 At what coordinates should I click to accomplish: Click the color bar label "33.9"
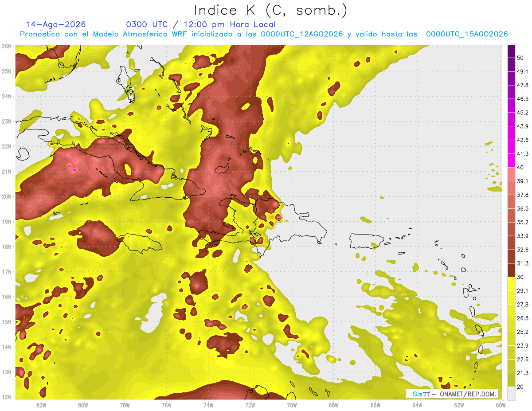522,236
